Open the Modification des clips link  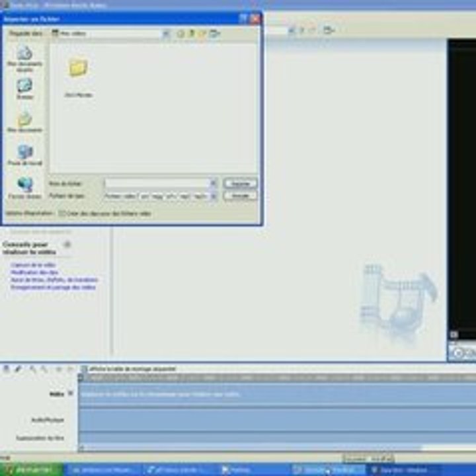[34, 272]
